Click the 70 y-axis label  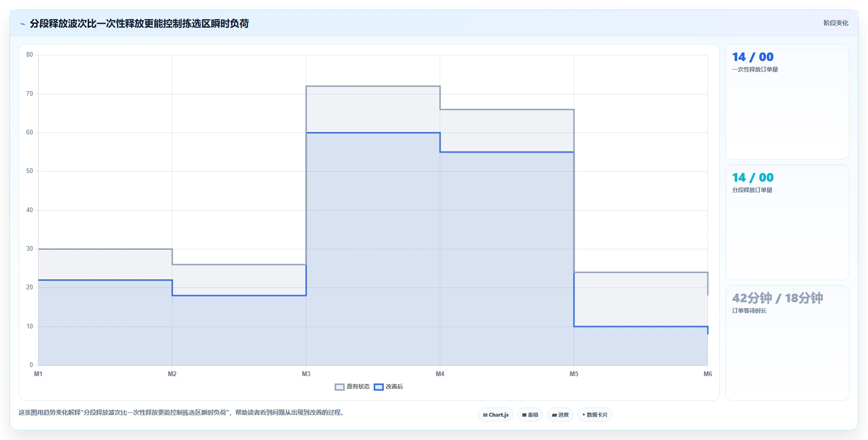click(x=30, y=94)
